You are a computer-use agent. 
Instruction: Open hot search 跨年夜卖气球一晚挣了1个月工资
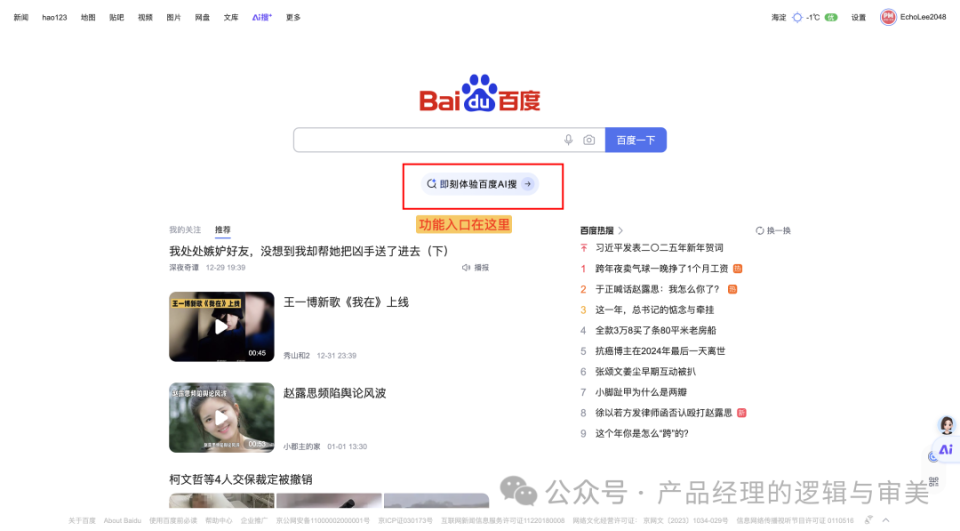pyautogui.click(x=662, y=268)
